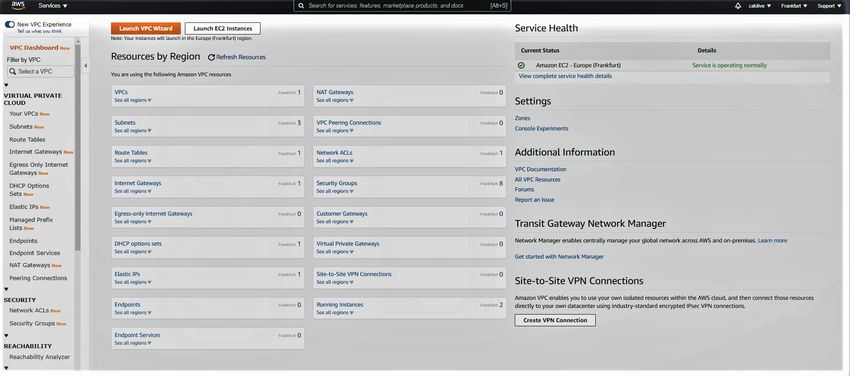Select VPC Dashboard in the sidebar

click(x=34, y=48)
